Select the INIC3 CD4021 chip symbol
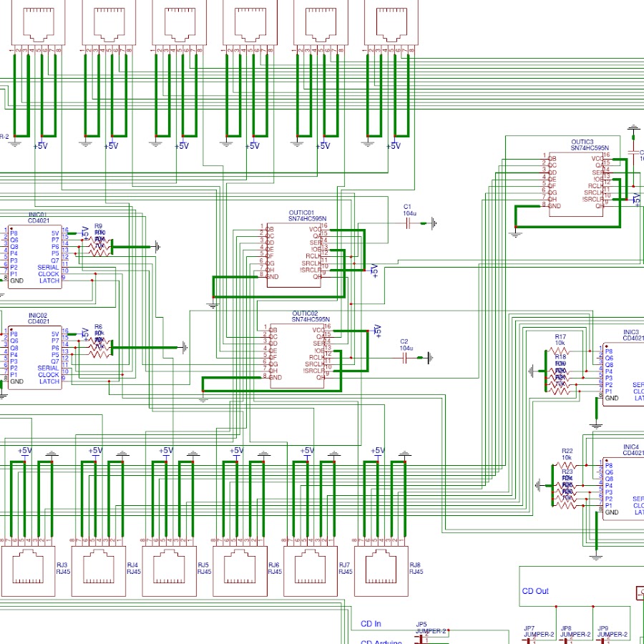Screen dimensions: 644x644 coord(623,374)
